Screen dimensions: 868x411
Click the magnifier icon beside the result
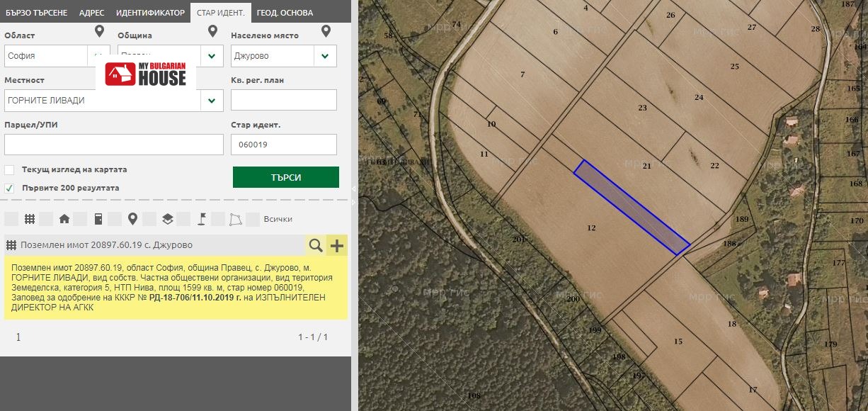[x=316, y=245]
